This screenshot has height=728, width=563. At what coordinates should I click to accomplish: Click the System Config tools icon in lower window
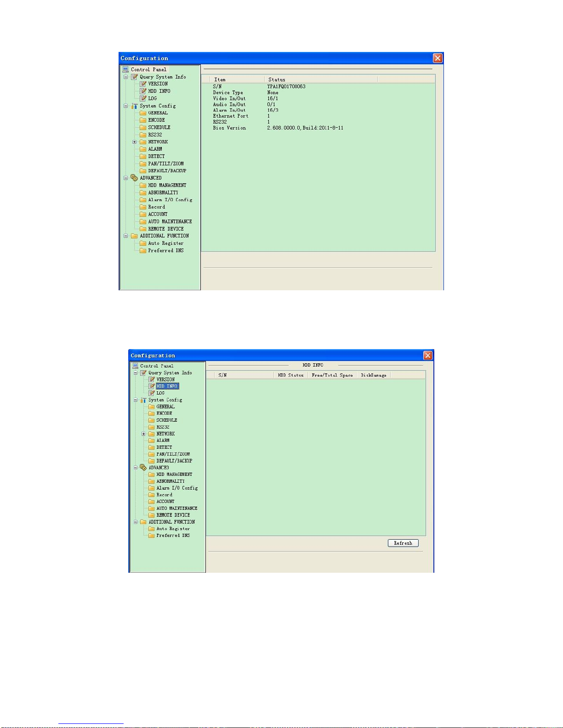(143, 400)
